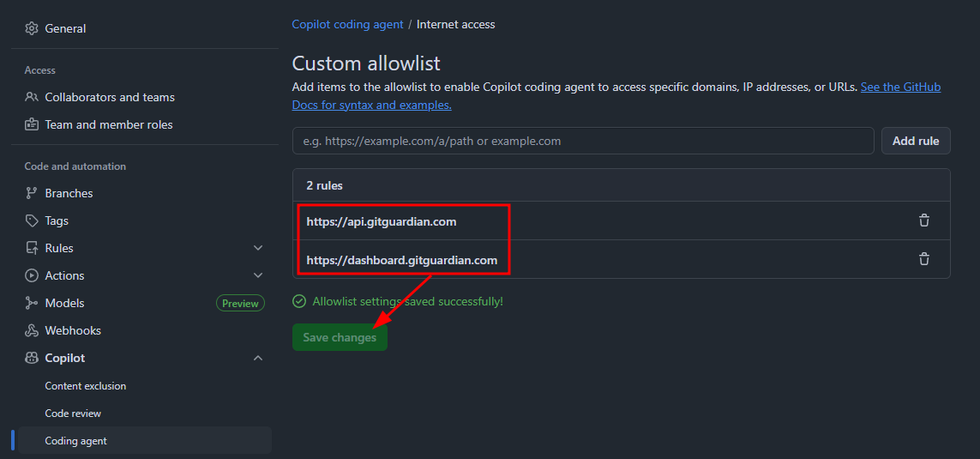This screenshot has height=459, width=980.
Task: Expand the Actions submenu chevron
Action: point(258,275)
